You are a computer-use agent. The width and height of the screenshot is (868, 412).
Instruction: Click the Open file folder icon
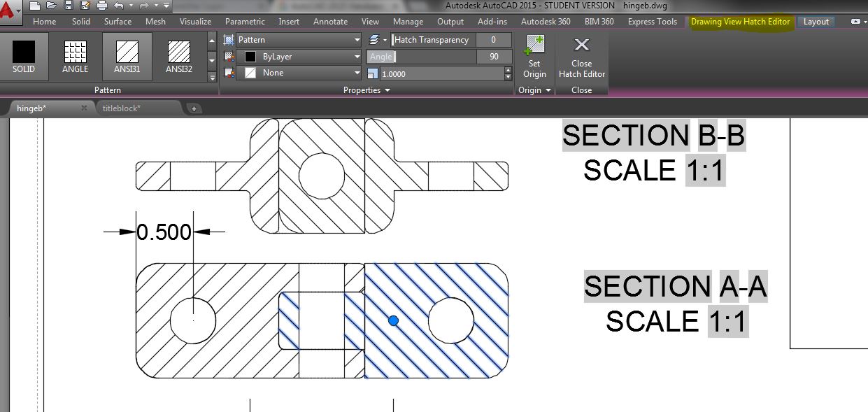(51, 6)
